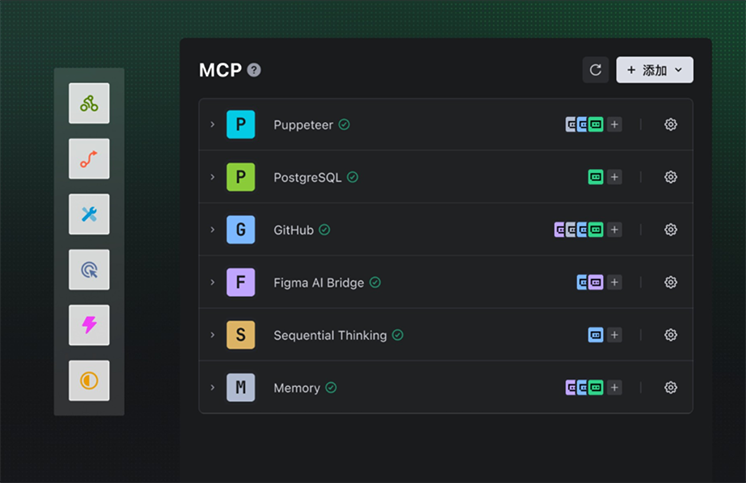Open the 添加 dropdown button

point(655,70)
